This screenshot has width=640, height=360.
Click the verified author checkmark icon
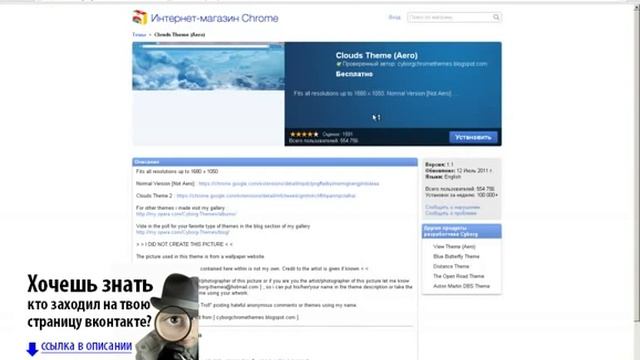(x=338, y=64)
